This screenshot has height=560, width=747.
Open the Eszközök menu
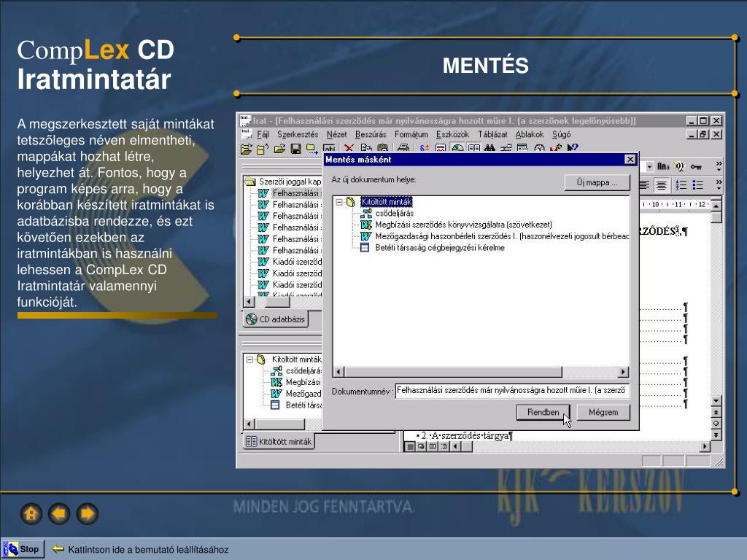452,134
